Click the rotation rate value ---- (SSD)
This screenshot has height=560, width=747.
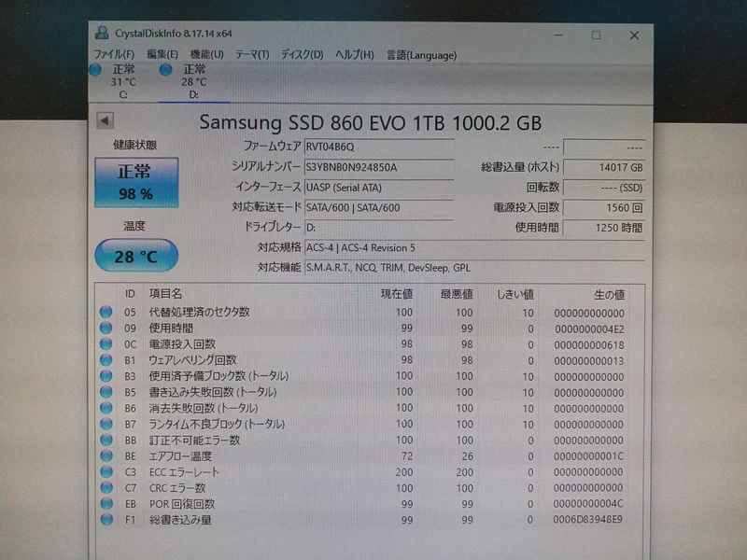(604, 188)
